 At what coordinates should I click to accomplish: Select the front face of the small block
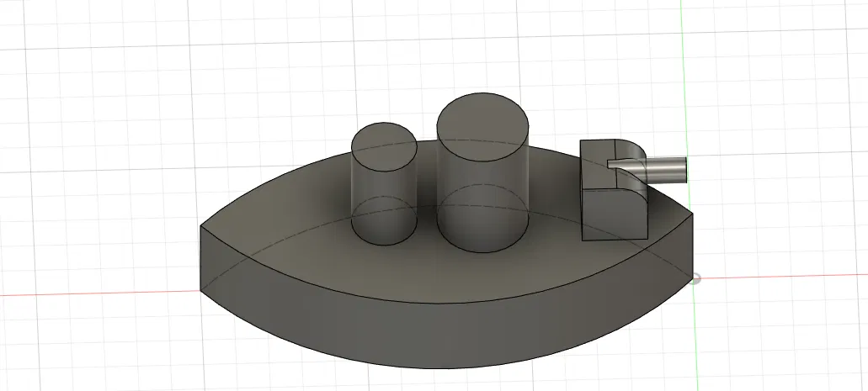[615, 214]
